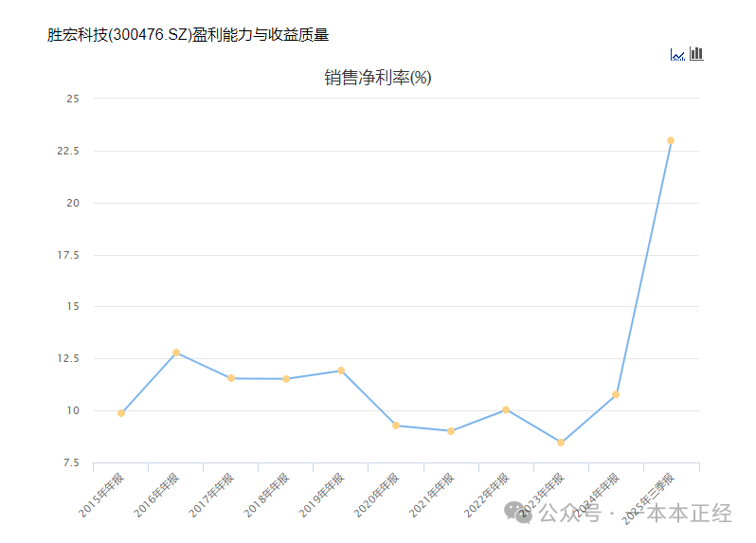Screen dimensions: 756x543
Task: Click the WeChat logo in watermark
Action: 518,512
